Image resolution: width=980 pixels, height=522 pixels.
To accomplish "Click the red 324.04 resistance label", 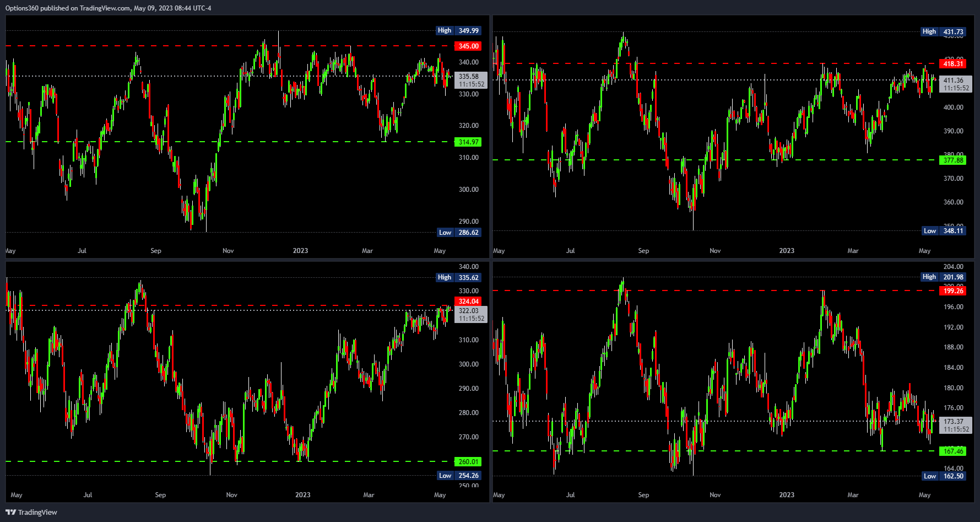I will coord(468,302).
